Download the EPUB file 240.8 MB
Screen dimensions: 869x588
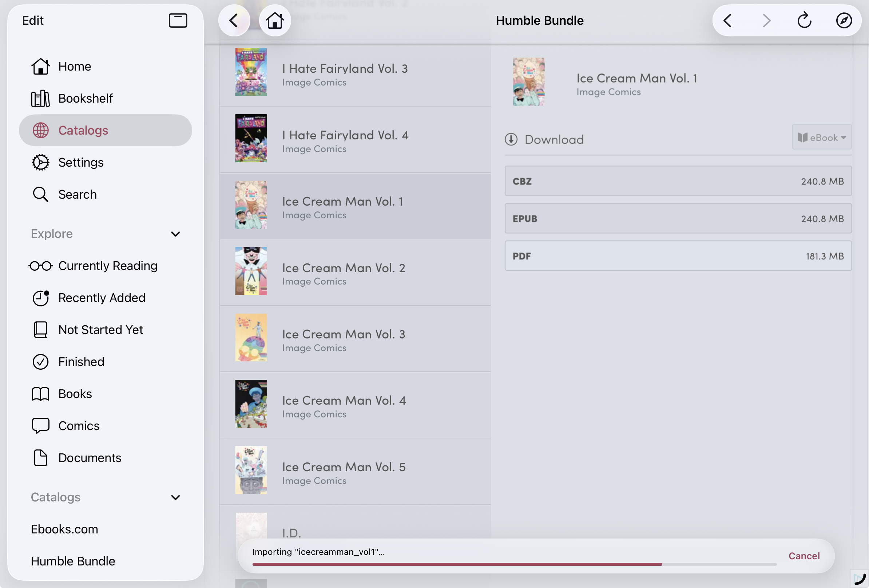[678, 219]
